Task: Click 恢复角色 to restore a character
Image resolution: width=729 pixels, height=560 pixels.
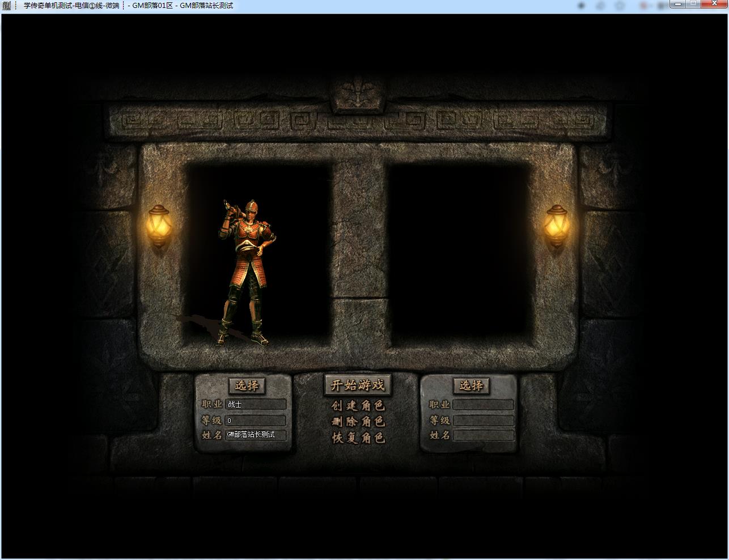Action: 358,438
